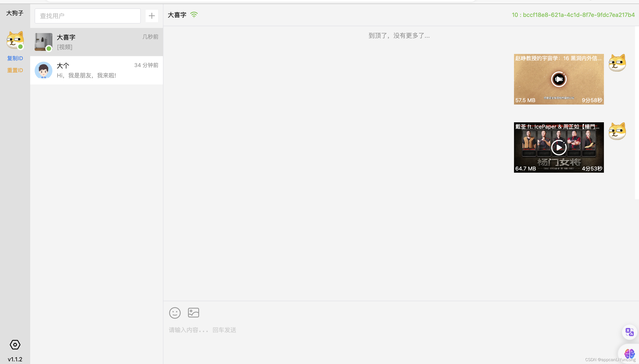Screen dimensions: 639x364
Task: Click 重置ID link
Action: [x=15, y=70]
